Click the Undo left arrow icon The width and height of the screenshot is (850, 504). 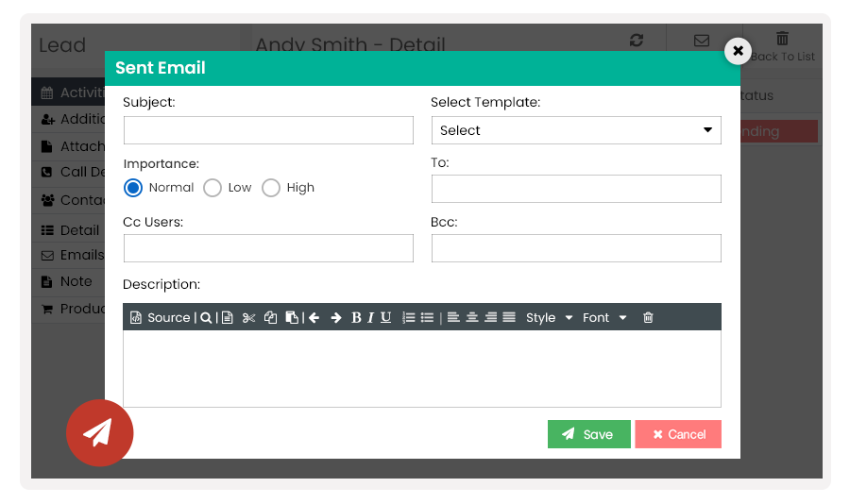coord(314,317)
